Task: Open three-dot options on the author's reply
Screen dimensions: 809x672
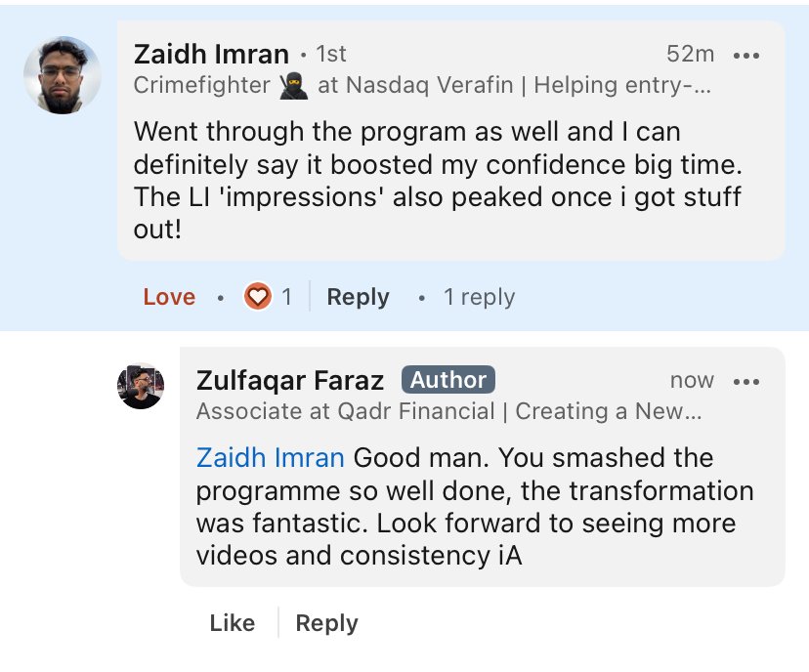Action: coord(746,381)
